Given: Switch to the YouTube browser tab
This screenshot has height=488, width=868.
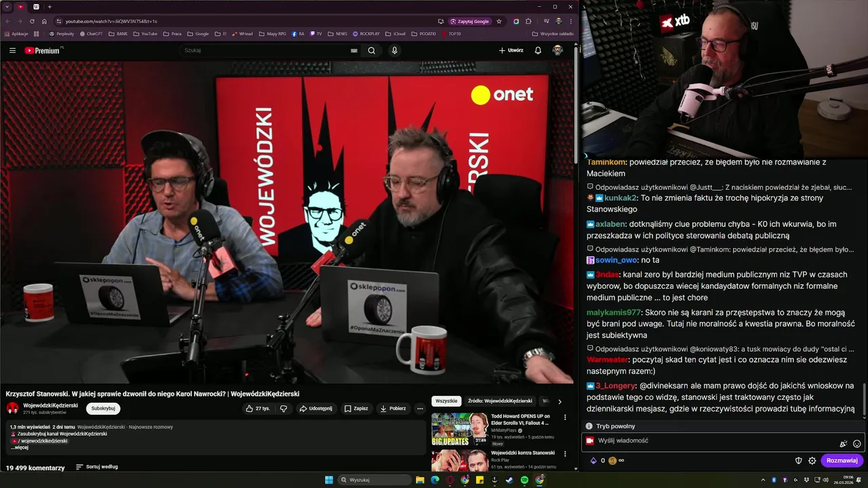Looking at the screenshot, I should [21, 7].
